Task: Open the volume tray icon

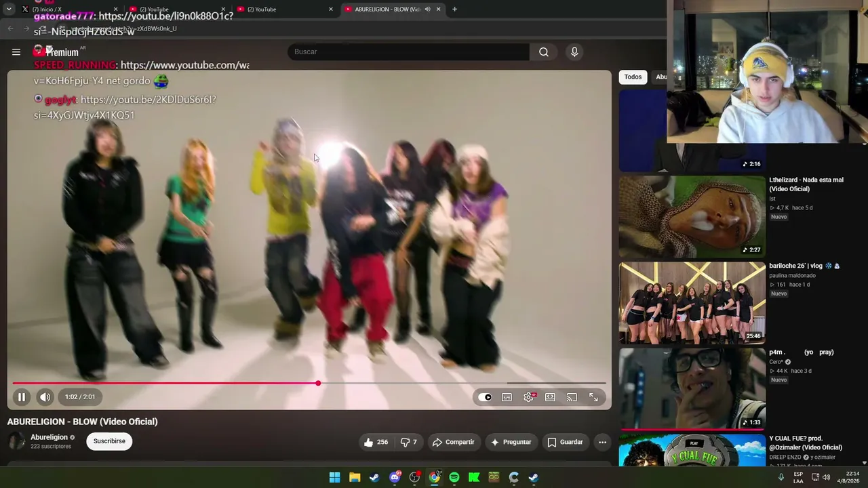Action: [826, 477]
